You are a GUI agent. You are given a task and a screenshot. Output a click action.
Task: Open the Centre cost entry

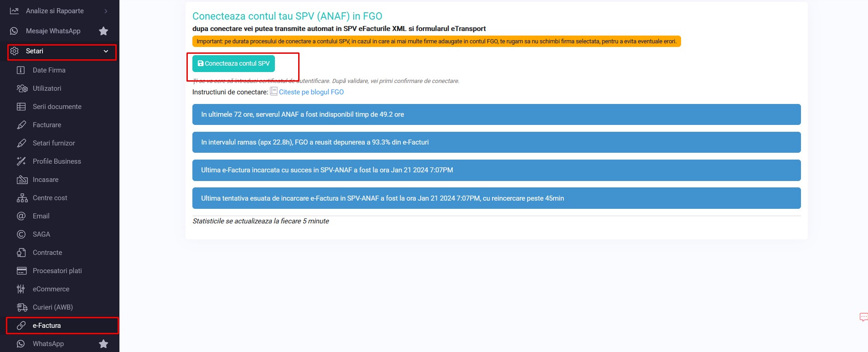click(50, 198)
